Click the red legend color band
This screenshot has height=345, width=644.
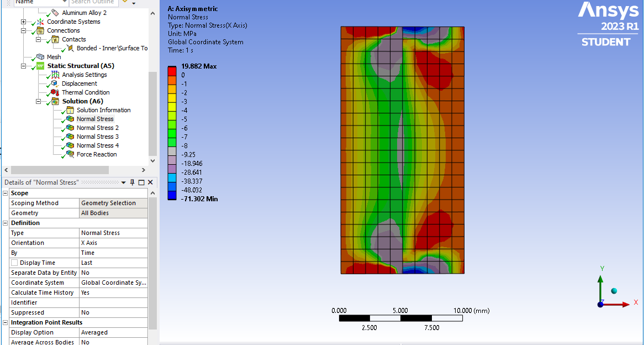[172, 71]
